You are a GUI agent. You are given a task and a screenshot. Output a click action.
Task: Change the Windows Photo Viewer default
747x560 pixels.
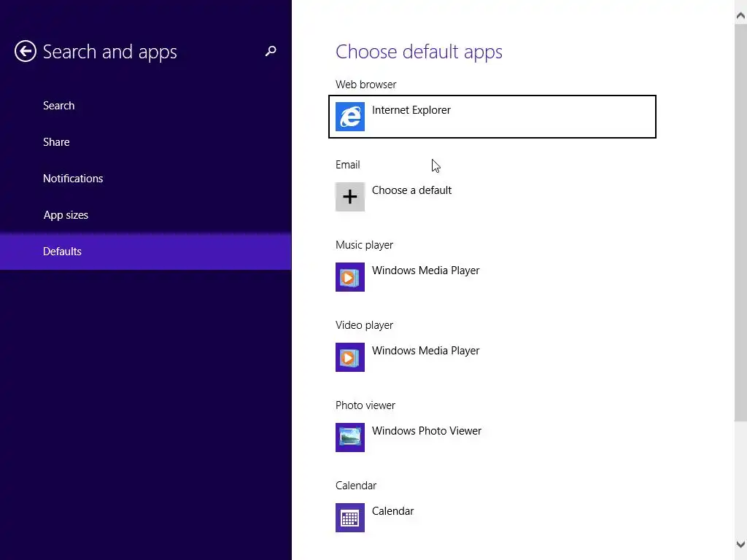pyautogui.click(x=492, y=437)
